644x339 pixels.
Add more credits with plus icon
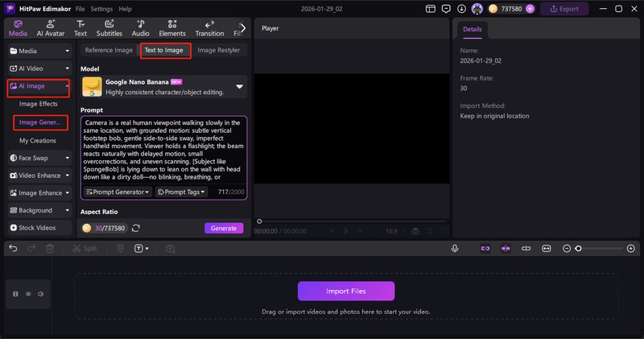click(530, 9)
